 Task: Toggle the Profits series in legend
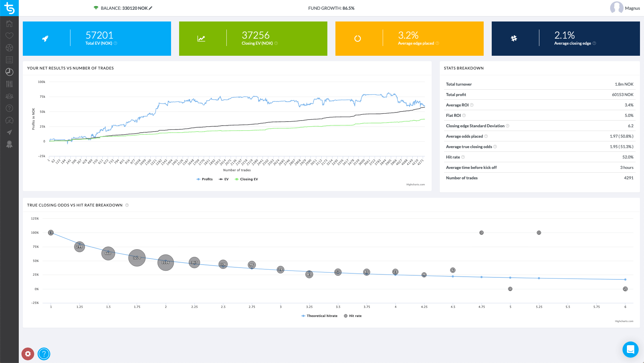[x=205, y=179]
